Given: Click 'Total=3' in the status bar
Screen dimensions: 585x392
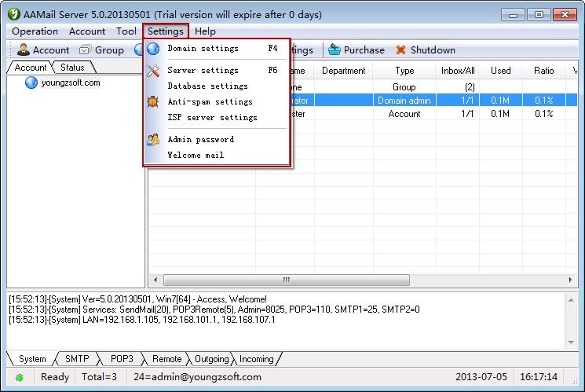Looking at the screenshot, I should click(x=99, y=377).
